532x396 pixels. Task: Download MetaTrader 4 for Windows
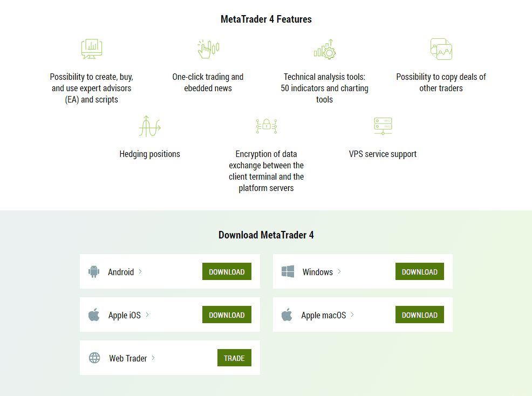click(420, 271)
